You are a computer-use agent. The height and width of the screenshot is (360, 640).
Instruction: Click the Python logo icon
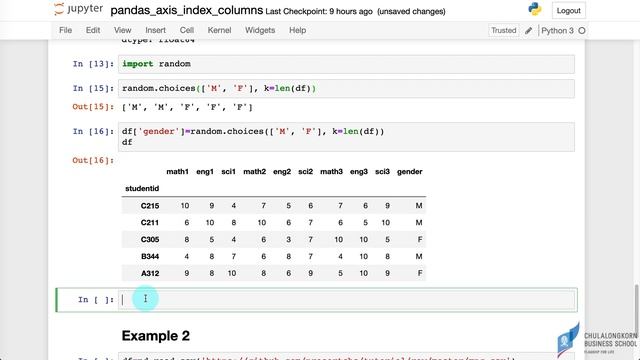pyautogui.click(x=535, y=9)
